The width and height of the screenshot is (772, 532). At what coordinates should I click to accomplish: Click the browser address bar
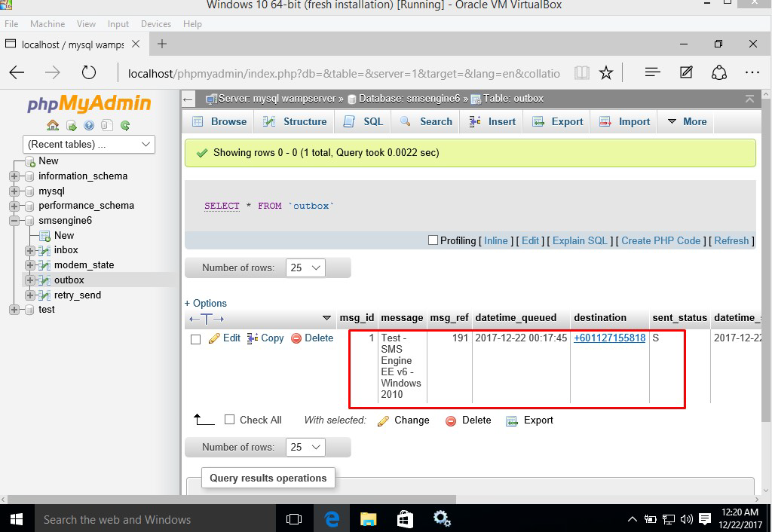[343, 73]
